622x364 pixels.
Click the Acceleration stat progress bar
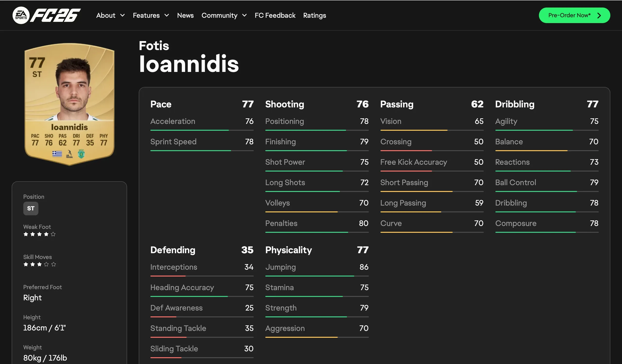(202, 130)
